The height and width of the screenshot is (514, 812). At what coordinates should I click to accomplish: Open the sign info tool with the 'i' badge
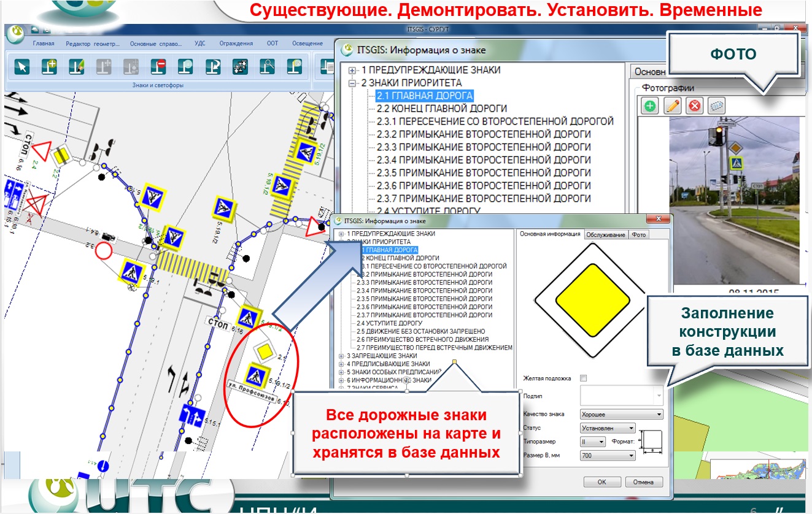click(x=186, y=66)
